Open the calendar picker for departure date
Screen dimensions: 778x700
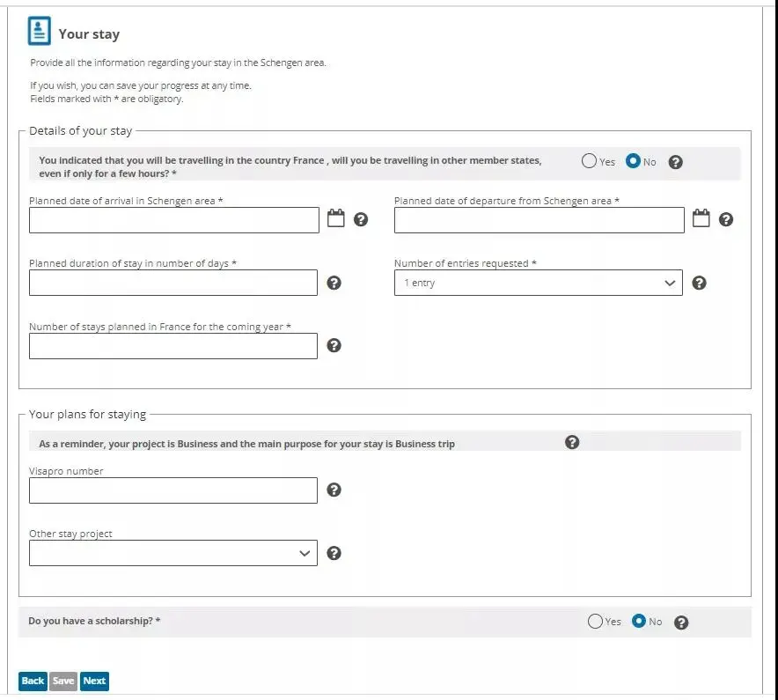tap(701, 218)
